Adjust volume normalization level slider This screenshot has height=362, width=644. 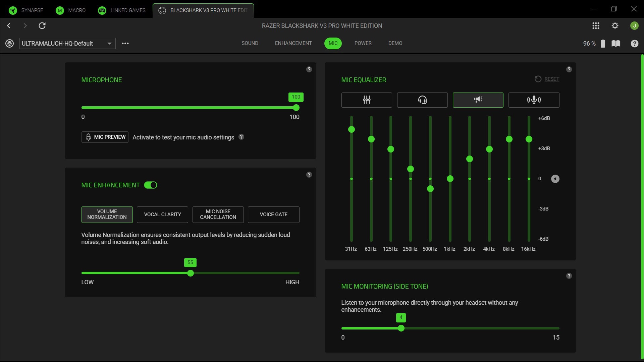click(x=191, y=273)
